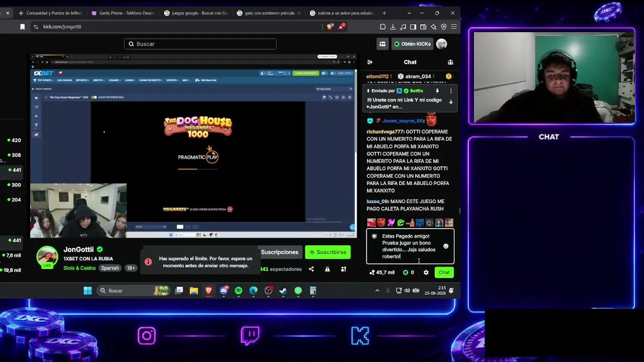Click the chat message input field
644x362 pixels.
(x=410, y=246)
